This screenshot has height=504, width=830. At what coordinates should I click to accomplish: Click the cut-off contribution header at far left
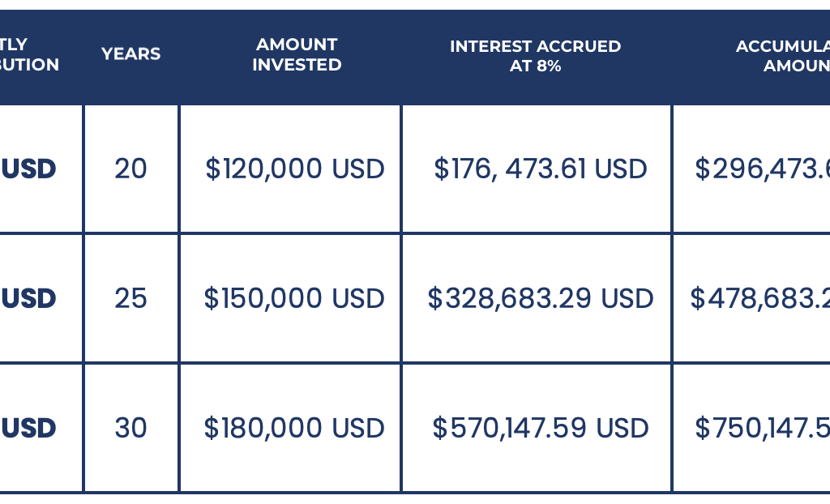pos(30,54)
